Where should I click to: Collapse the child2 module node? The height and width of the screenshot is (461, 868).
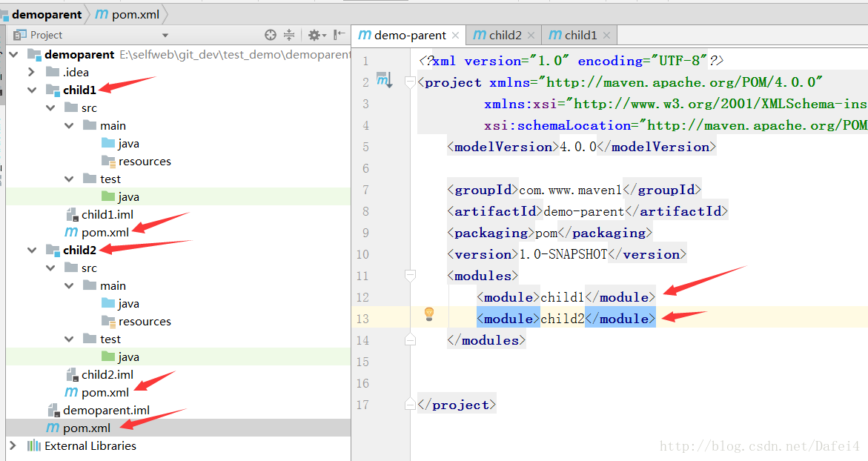[x=32, y=251]
